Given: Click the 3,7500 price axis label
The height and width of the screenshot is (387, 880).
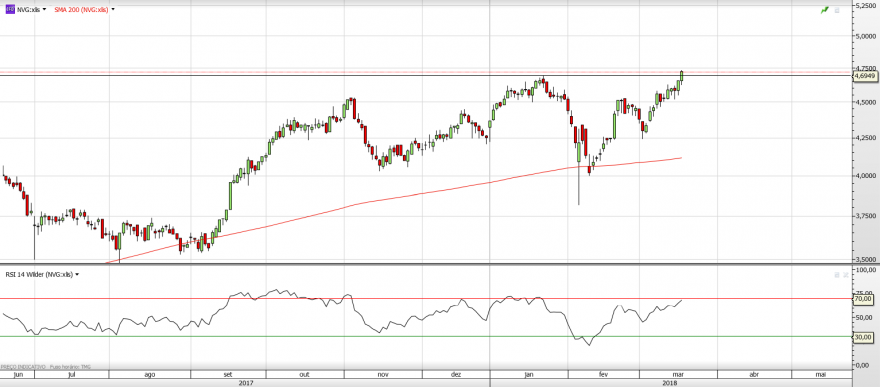Looking at the screenshot, I should pyautogui.click(x=865, y=215).
